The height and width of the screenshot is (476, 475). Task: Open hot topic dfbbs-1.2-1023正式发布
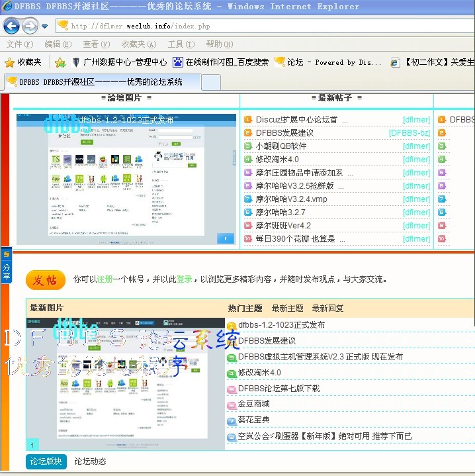(x=281, y=325)
